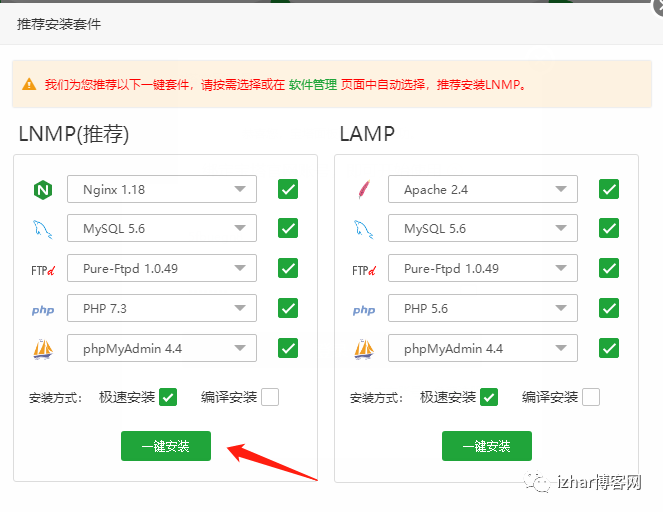Uncheck phpMyAdmin 4.4 in LNMP
The height and width of the screenshot is (512, 663).
pos(288,348)
